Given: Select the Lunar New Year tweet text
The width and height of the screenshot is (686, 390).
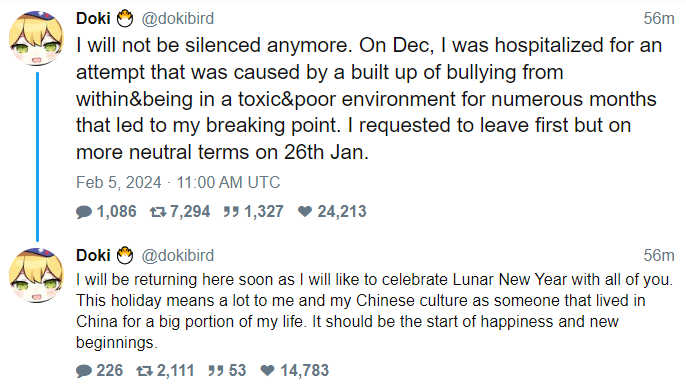Looking at the screenshot, I should coord(374,311).
